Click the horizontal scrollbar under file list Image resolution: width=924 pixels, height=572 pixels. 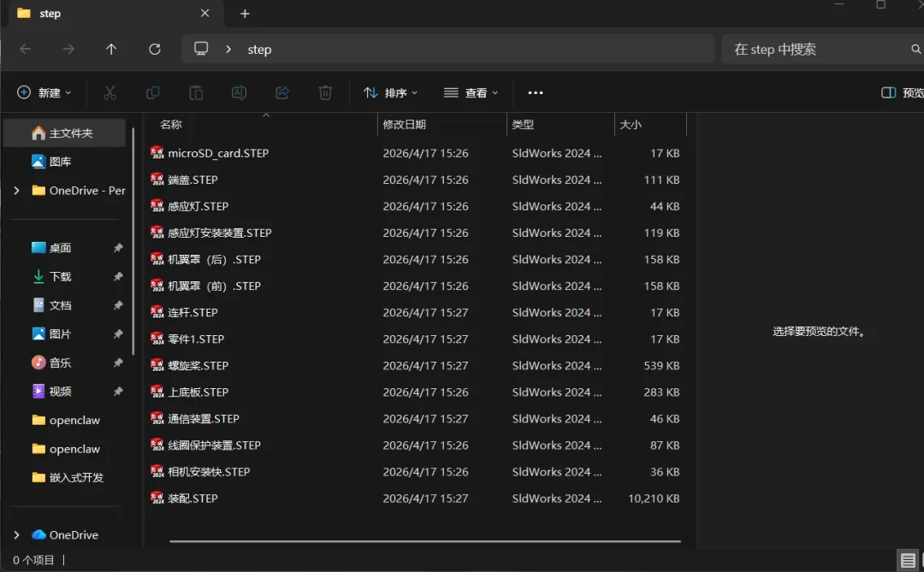click(x=425, y=540)
